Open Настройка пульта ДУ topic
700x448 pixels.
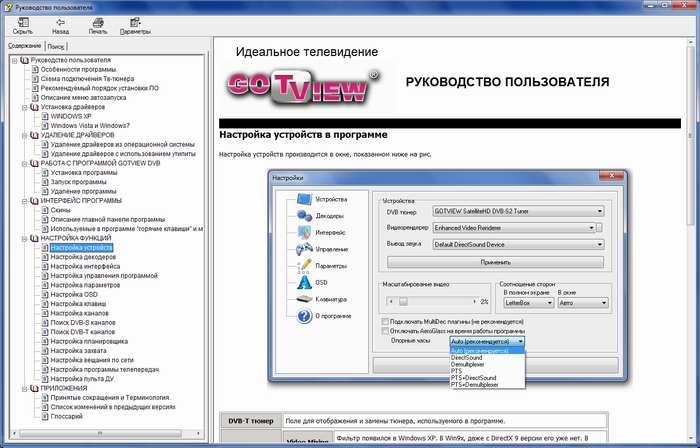point(82,378)
